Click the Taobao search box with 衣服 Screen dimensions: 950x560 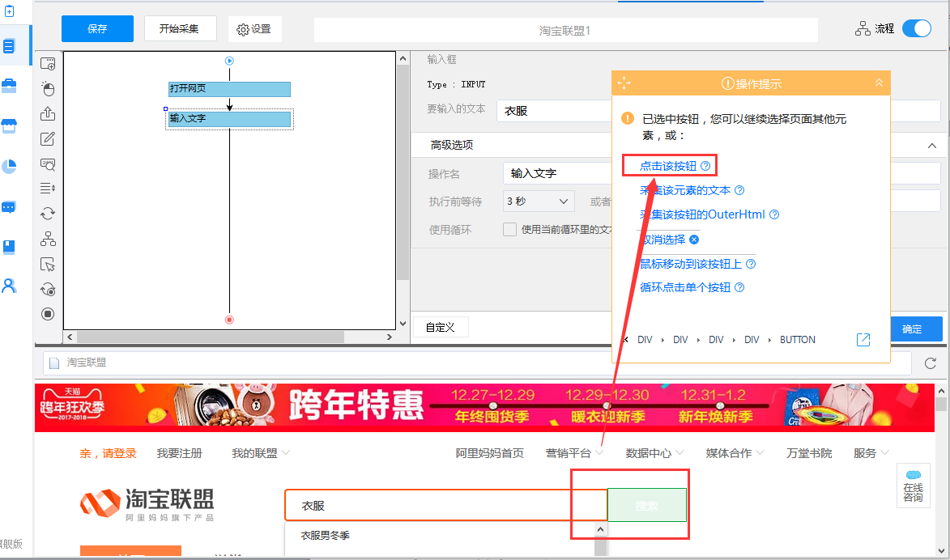[x=446, y=506]
